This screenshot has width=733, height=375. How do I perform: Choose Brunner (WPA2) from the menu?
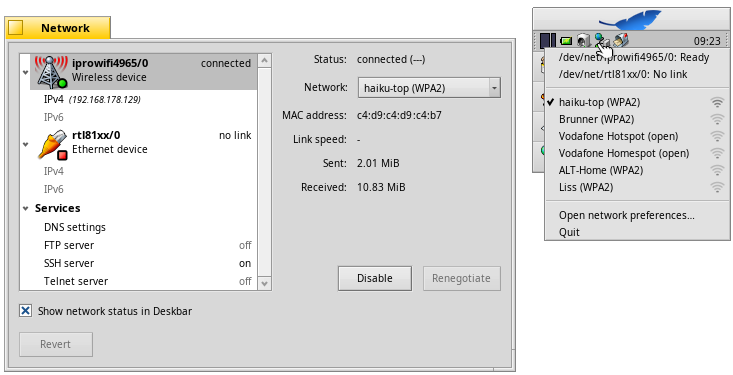[637, 119]
